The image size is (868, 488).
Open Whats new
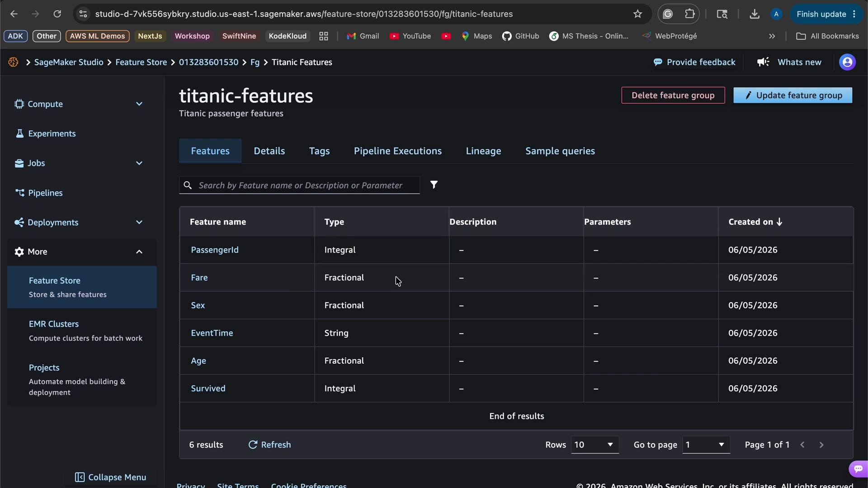[x=789, y=62]
